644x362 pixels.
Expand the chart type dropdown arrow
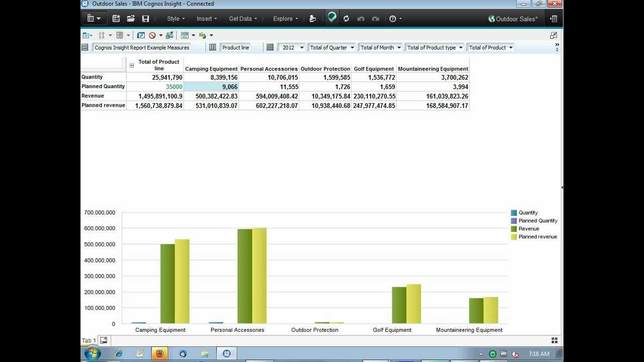pyautogui.click(x=211, y=35)
